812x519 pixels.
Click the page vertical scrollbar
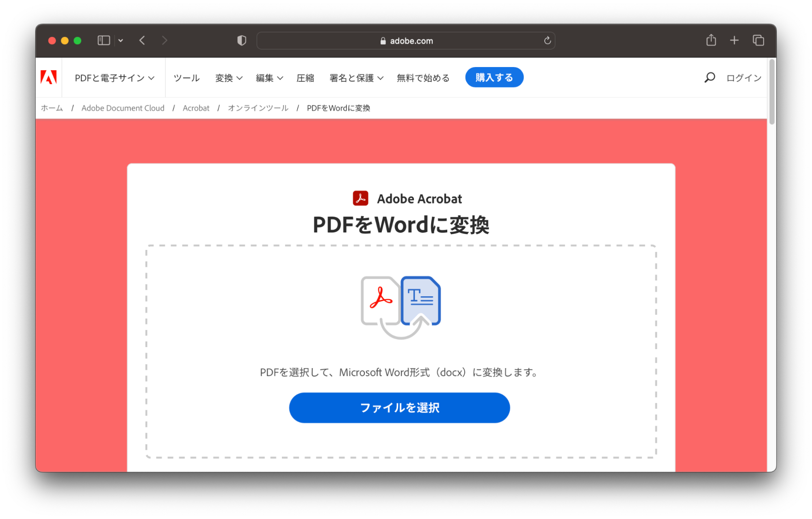772,92
